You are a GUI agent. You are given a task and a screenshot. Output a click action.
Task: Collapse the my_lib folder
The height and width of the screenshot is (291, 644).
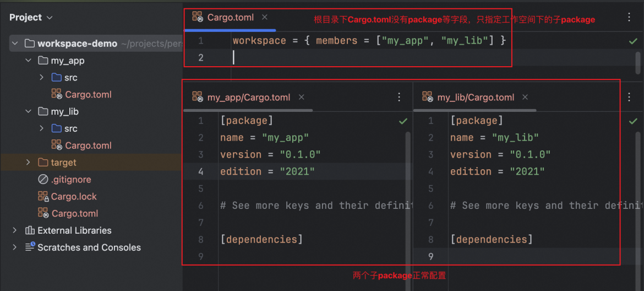(x=28, y=111)
